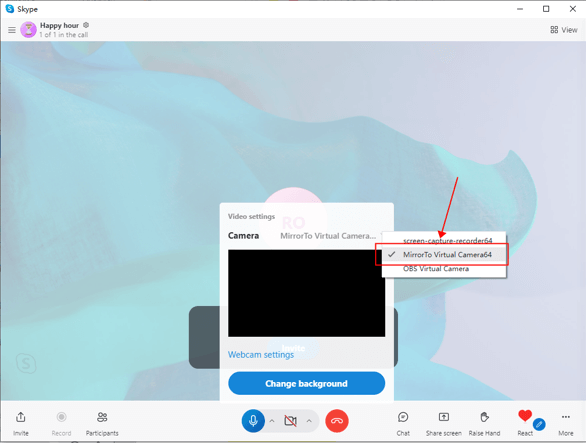This screenshot has height=443, width=586.
Task: Click the Invite share icon in bottom bar
Action: pyautogui.click(x=21, y=417)
